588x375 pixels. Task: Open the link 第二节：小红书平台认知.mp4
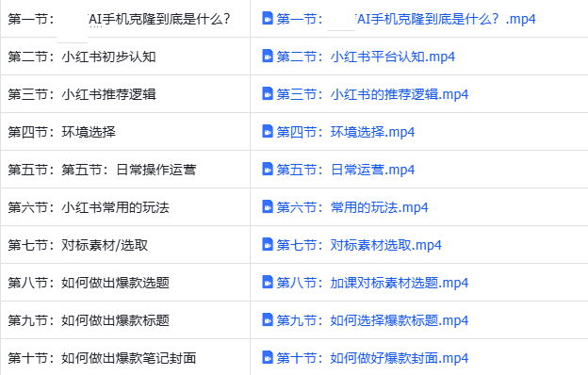click(366, 57)
